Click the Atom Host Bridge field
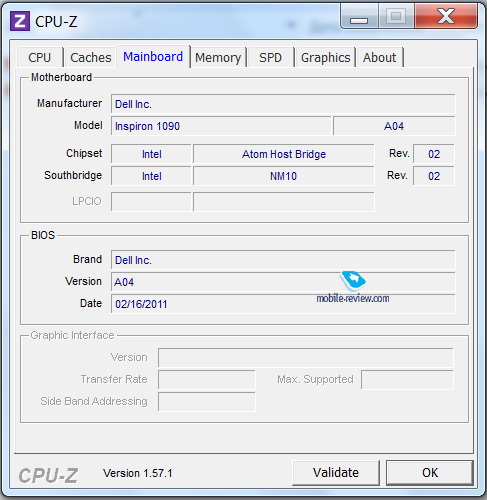The width and height of the screenshot is (487, 500). (284, 154)
